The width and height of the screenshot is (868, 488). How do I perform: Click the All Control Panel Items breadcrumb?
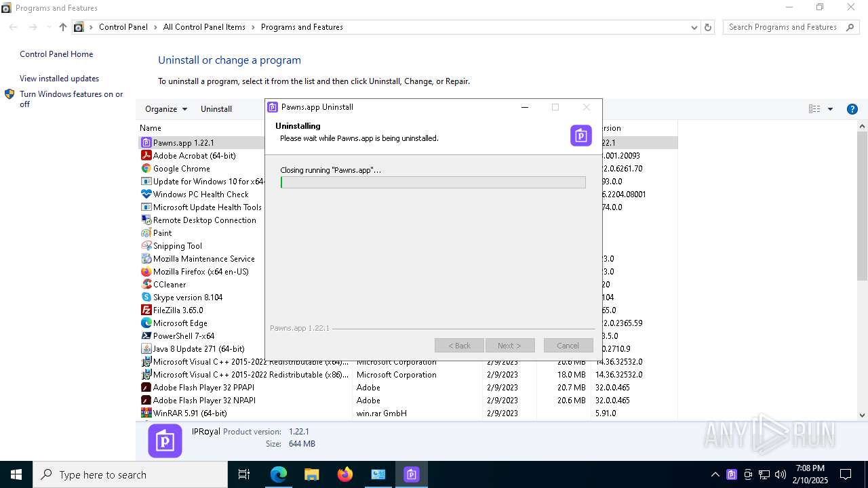pyautogui.click(x=204, y=27)
